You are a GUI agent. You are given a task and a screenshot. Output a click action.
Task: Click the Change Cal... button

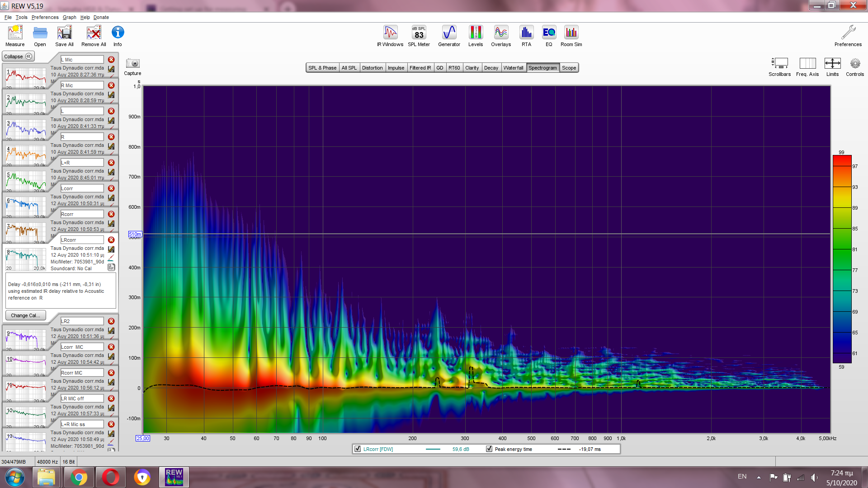(25, 315)
